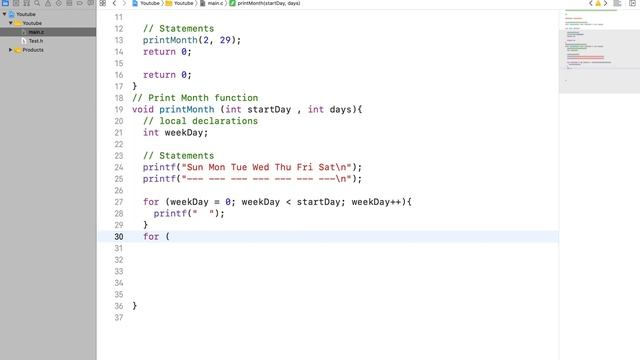The height and width of the screenshot is (360, 640).
Task: Click the 'for (' text on line 30
Action: pyautogui.click(x=156, y=237)
